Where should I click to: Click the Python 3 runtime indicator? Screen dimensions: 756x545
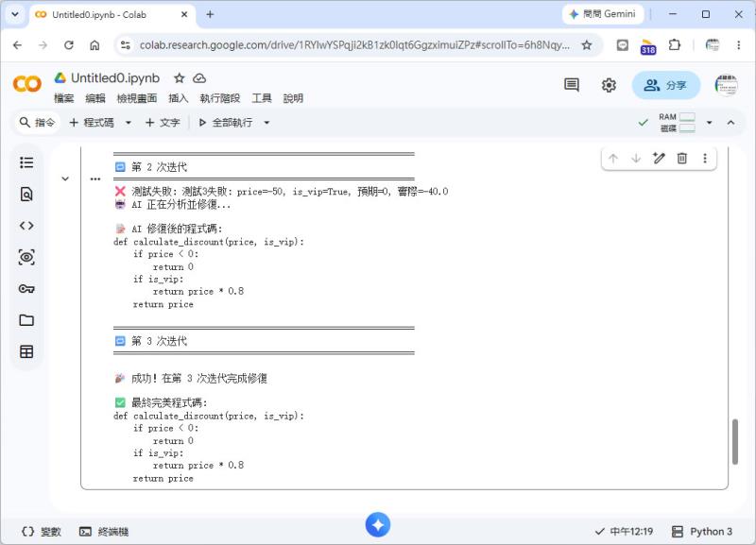[702, 532]
